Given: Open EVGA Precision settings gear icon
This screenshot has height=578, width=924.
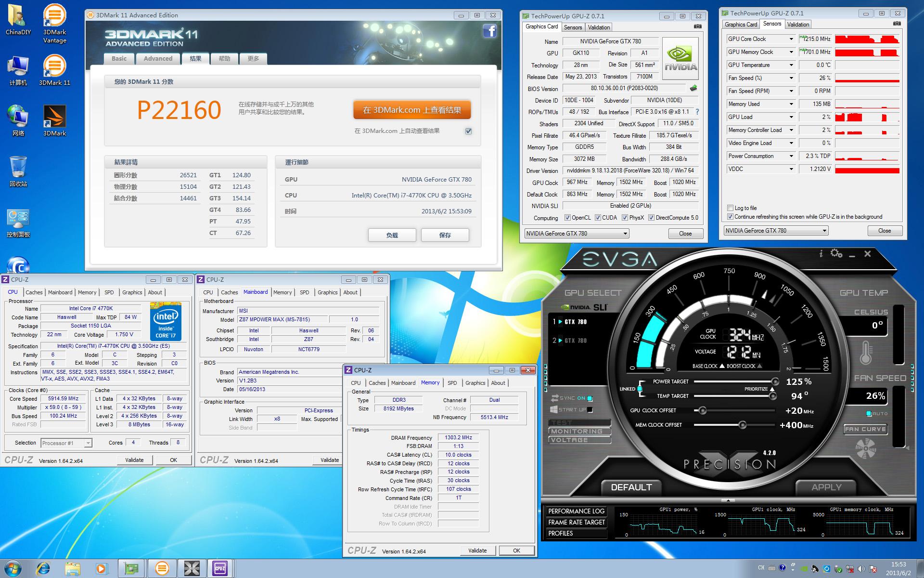Looking at the screenshot, I should point(836,253).
